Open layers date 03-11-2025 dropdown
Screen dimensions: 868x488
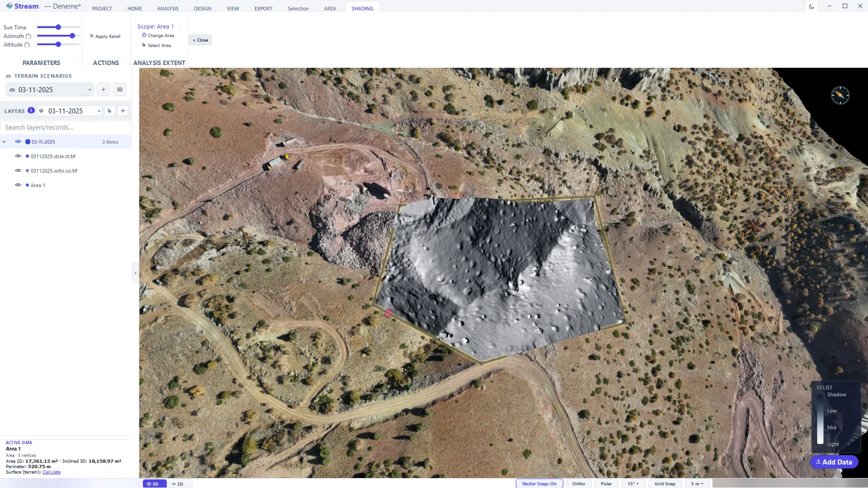coord(69,111)
